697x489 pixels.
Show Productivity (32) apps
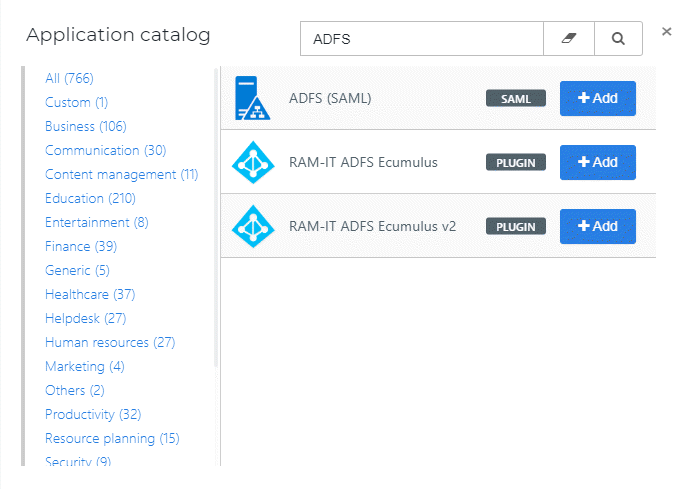coord(93,414)
